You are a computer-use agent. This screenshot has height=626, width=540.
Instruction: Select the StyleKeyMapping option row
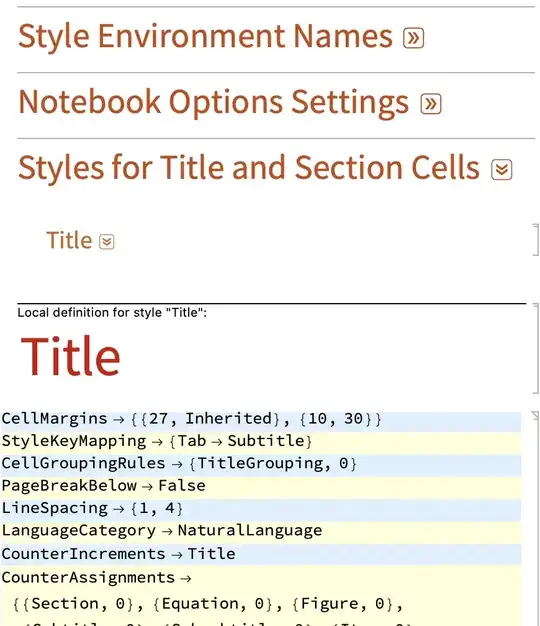261,442
